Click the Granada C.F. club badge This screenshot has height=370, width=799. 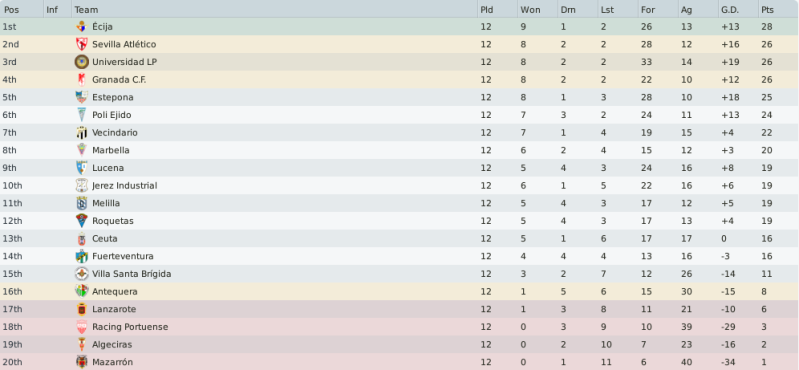(82, 80)
